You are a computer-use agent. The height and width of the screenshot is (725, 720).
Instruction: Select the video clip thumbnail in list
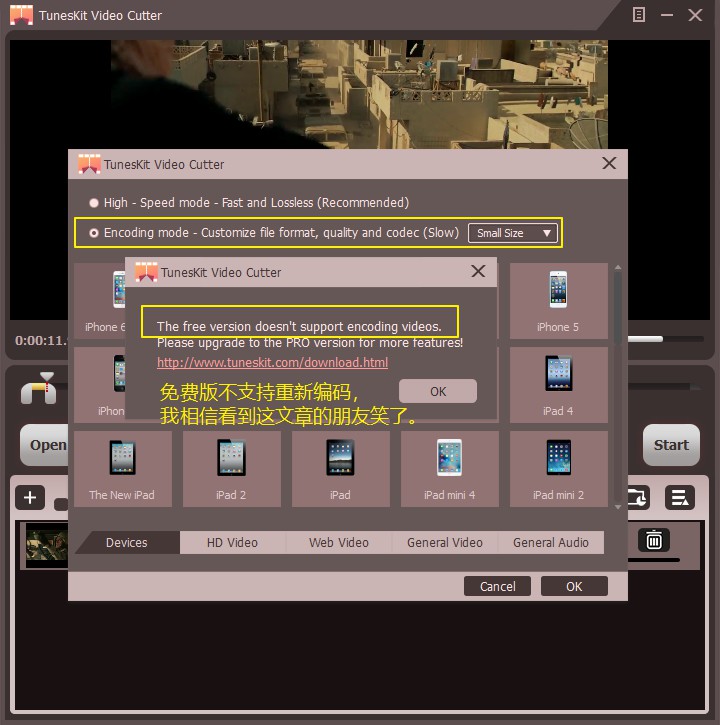tap(47, 546)
